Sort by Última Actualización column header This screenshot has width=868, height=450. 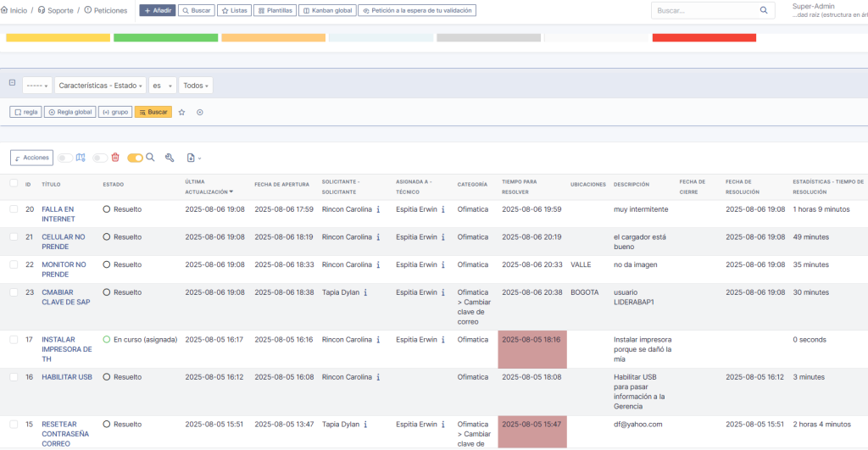tap(209, 186)
